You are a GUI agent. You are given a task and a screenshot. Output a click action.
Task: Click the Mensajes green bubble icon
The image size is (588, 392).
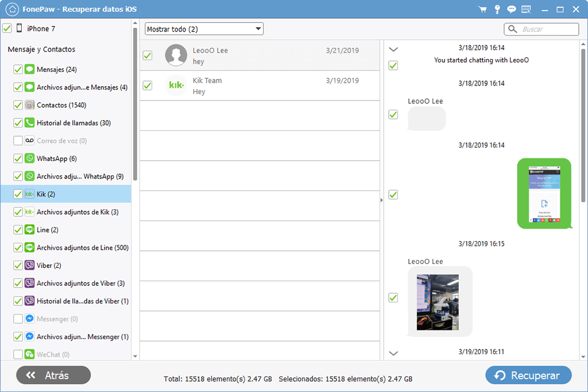tap(30, 69)
